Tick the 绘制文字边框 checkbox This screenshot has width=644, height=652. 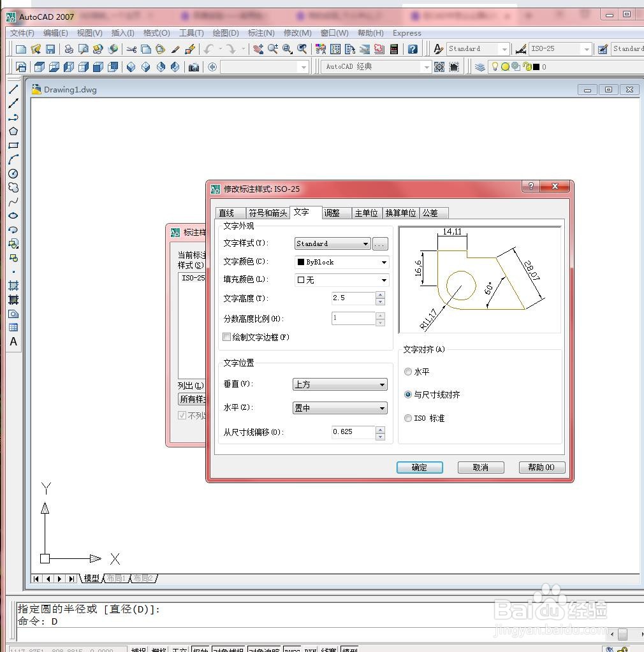[227, 337]
